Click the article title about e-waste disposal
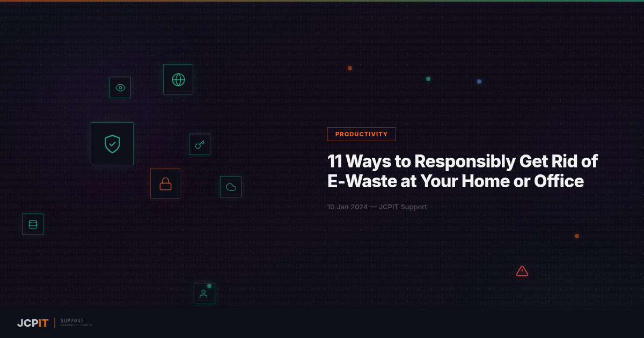The width and height of the screenshot is (644, 338). pos(463,171)
